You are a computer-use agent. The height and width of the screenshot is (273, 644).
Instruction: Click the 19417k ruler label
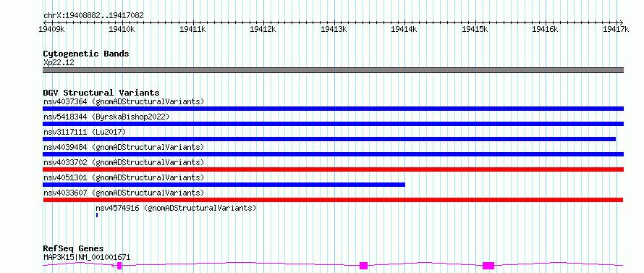point(616,29)
